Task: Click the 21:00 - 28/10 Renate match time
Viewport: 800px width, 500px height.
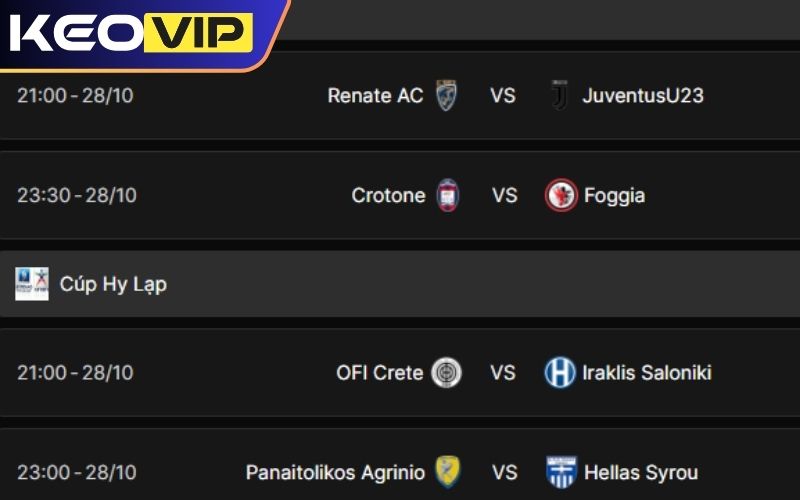Action: pos(77,96)
